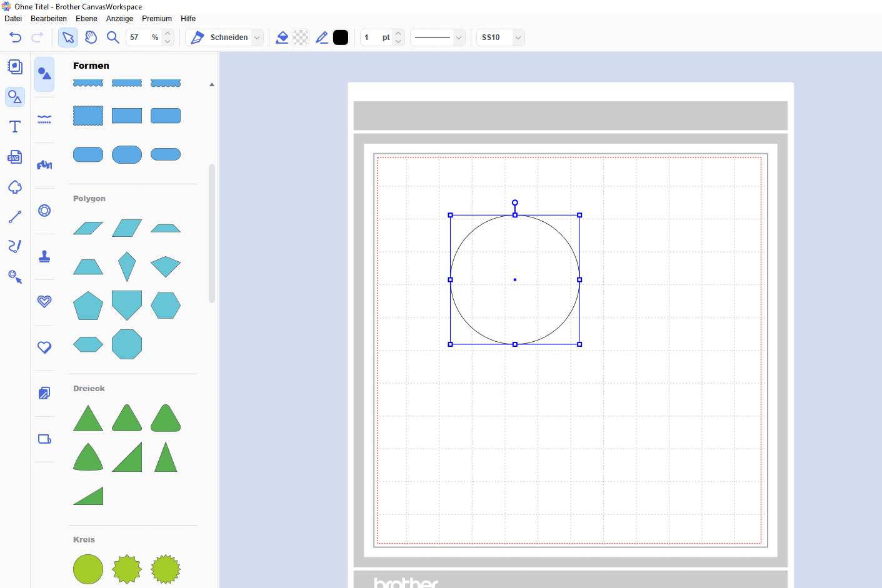This screenshot has width=882, height=588.
Task: Expand the Schneiden operation dropdown
Action: pos(256,37)
